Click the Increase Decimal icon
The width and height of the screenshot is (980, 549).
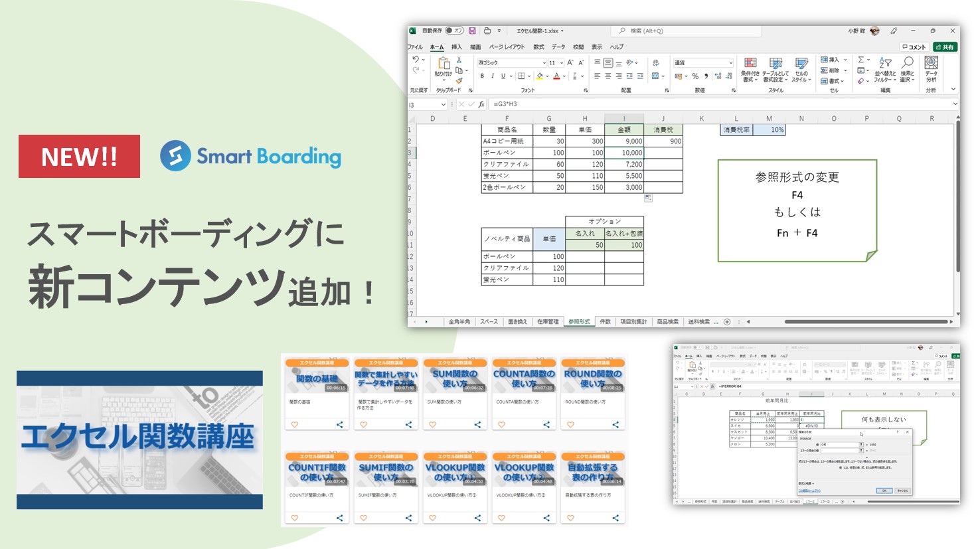[718, 76]
